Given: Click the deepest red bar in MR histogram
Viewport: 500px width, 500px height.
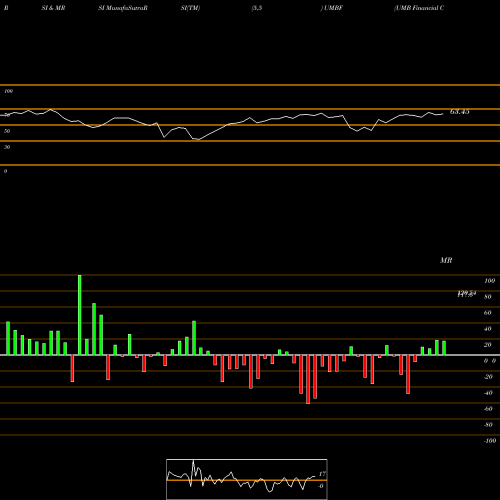Looking at the screenshot, I should [308, 379].
